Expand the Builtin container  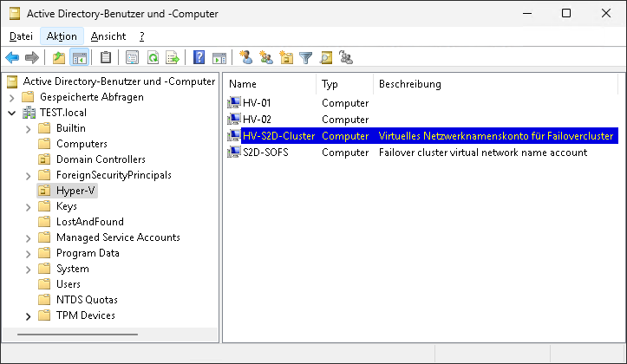coord(28,128)
